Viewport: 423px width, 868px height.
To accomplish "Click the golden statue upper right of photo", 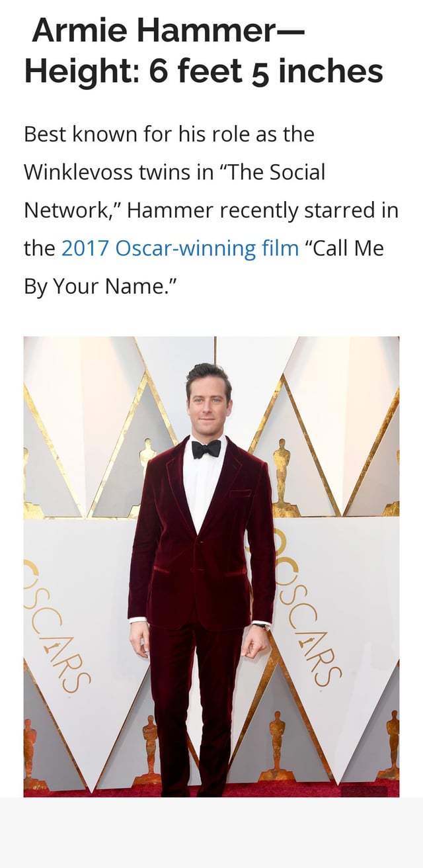I will point(283,476).
